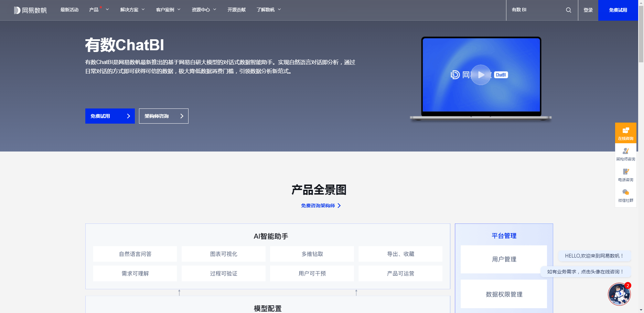Click 平台管理 heading

pos(504,236)
